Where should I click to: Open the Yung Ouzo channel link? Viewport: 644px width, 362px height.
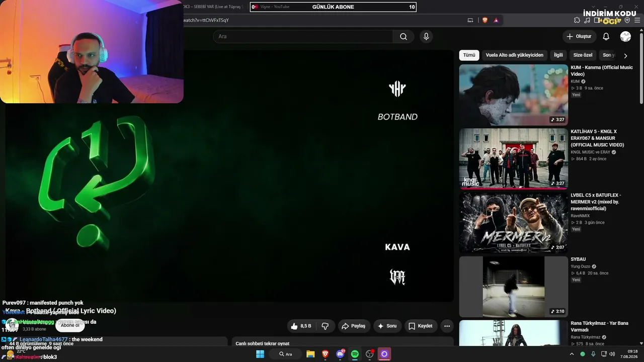(581, 266)
